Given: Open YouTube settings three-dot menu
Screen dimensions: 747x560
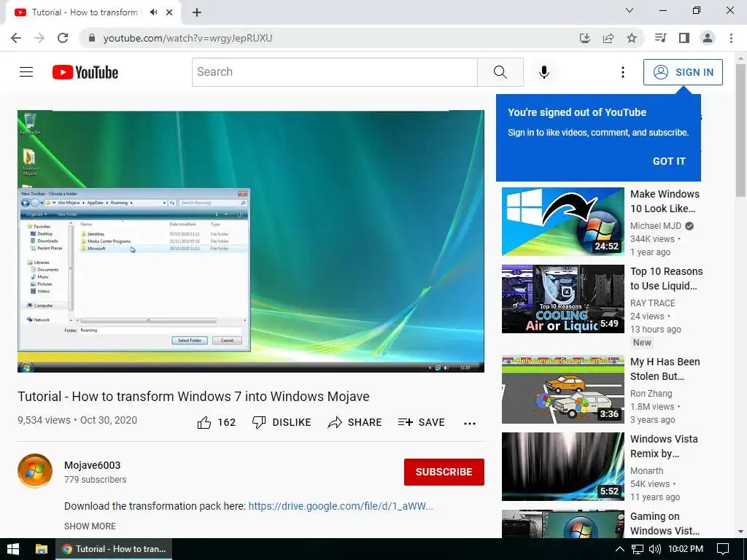Looking at the screenshot, I should (x=622, y=72).
